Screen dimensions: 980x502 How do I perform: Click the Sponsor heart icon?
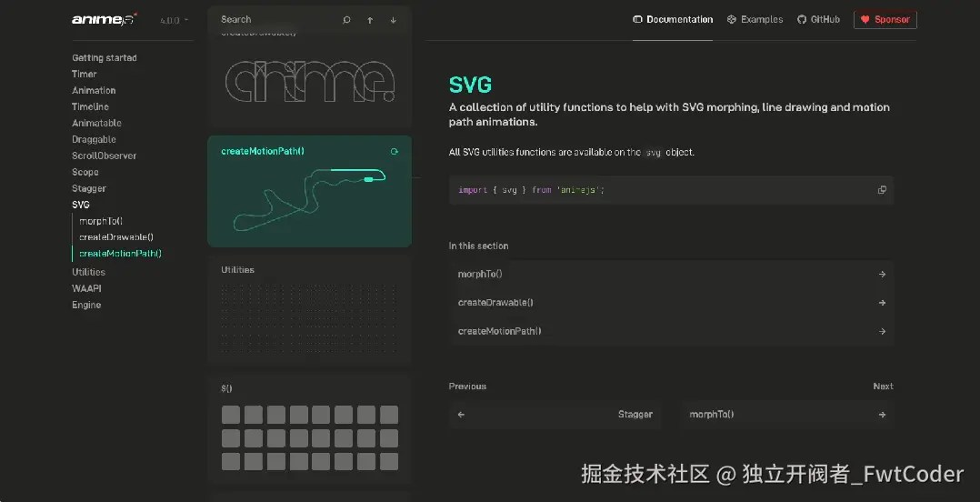click(x=865, y=19)
